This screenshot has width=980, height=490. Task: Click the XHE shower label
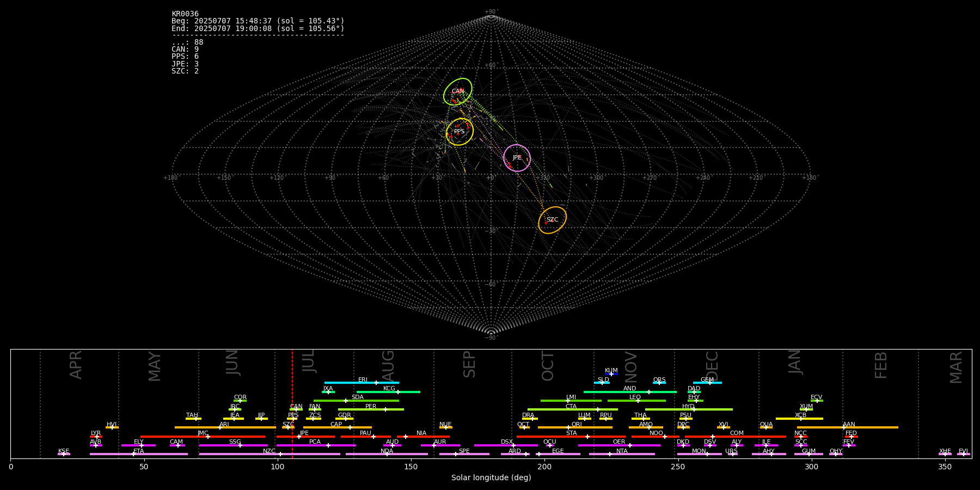pos(945,451)
